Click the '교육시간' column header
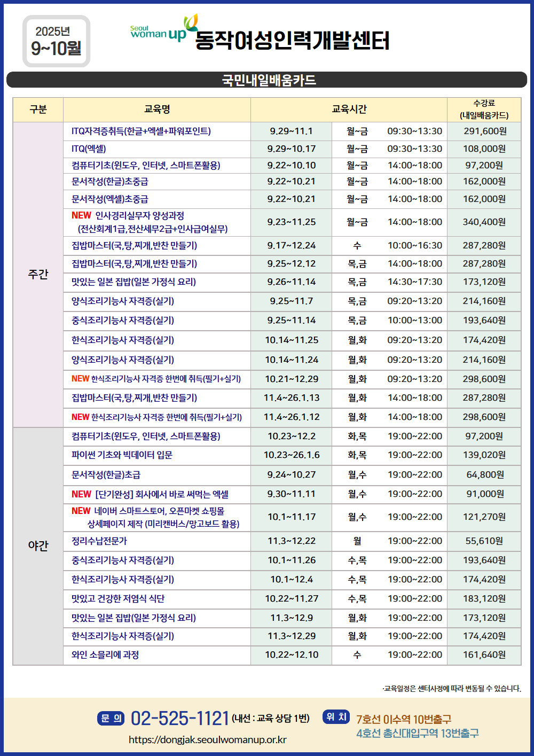Image resolution: width=534 pixels, height=756 pixels. point(349,110)
